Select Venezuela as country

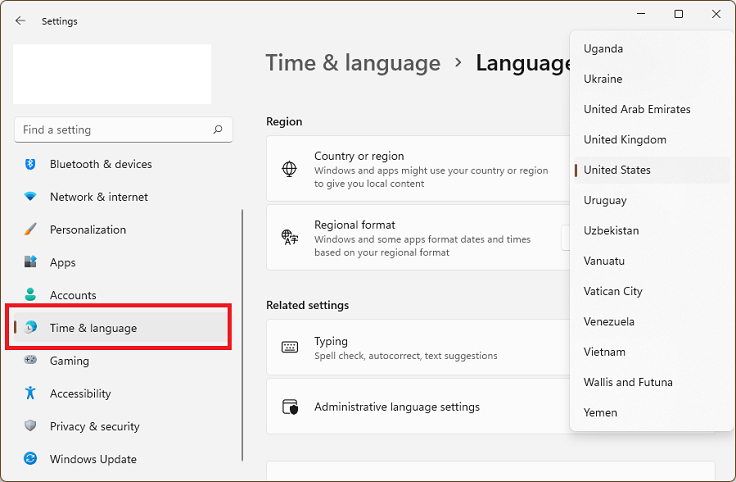point(652,321)
